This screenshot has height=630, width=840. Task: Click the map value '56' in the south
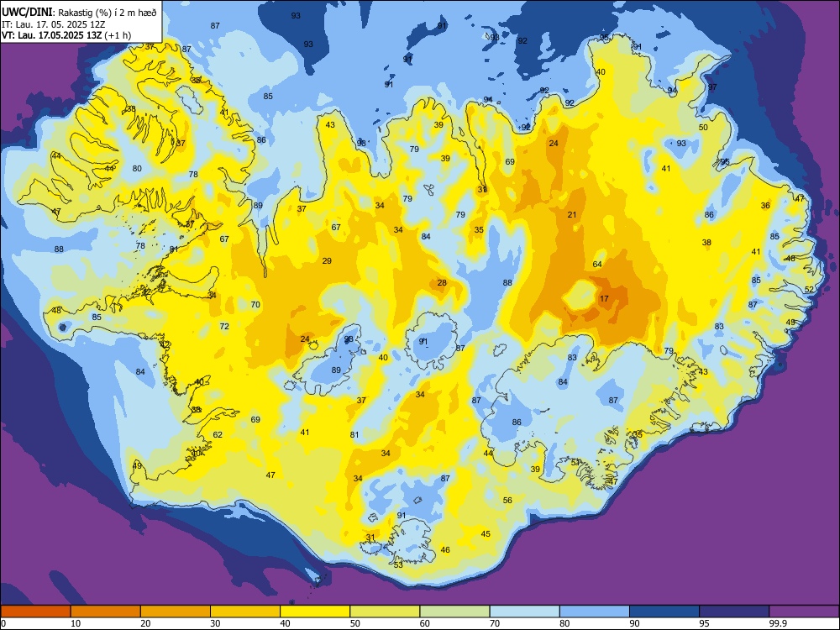click(x=508, y=500)
